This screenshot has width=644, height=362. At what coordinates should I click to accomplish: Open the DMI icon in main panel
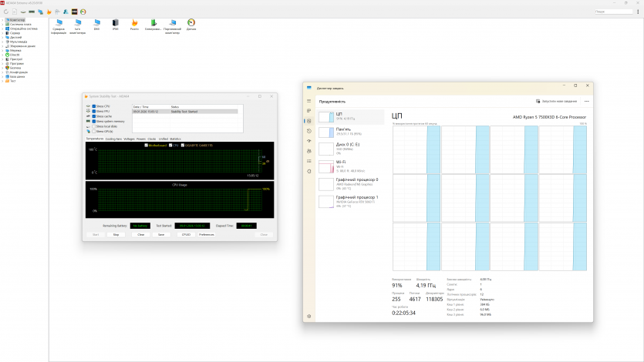(x=96, y=23)
